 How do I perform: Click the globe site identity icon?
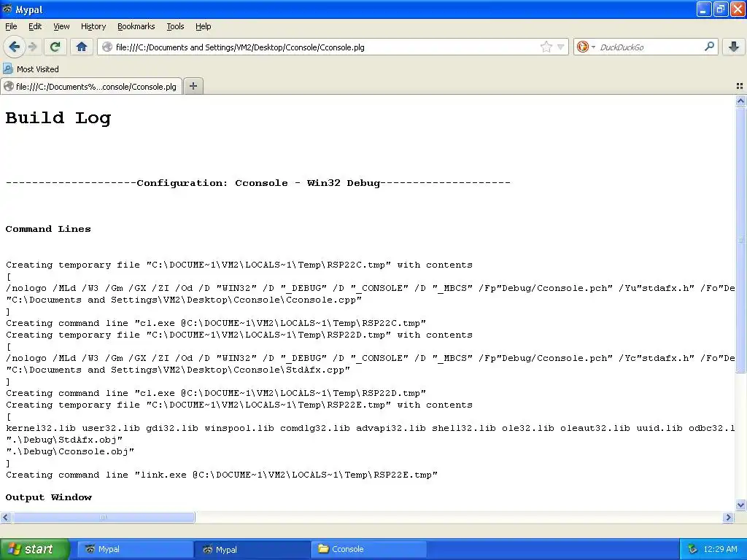coord(108,47)
